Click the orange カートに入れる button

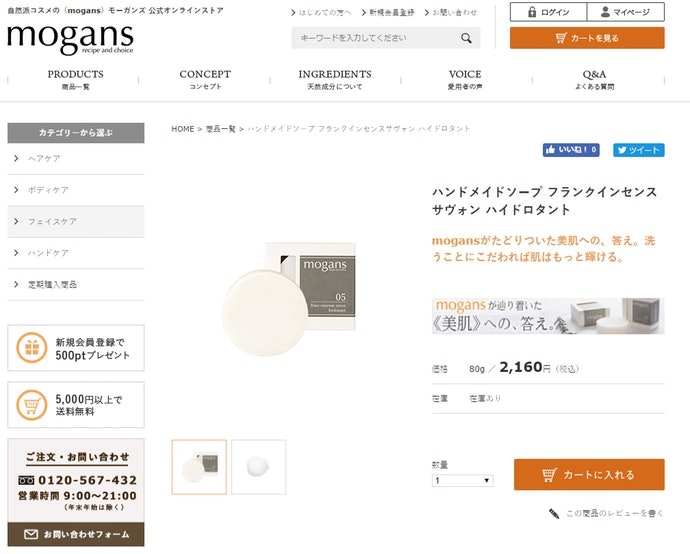(588, 474)
